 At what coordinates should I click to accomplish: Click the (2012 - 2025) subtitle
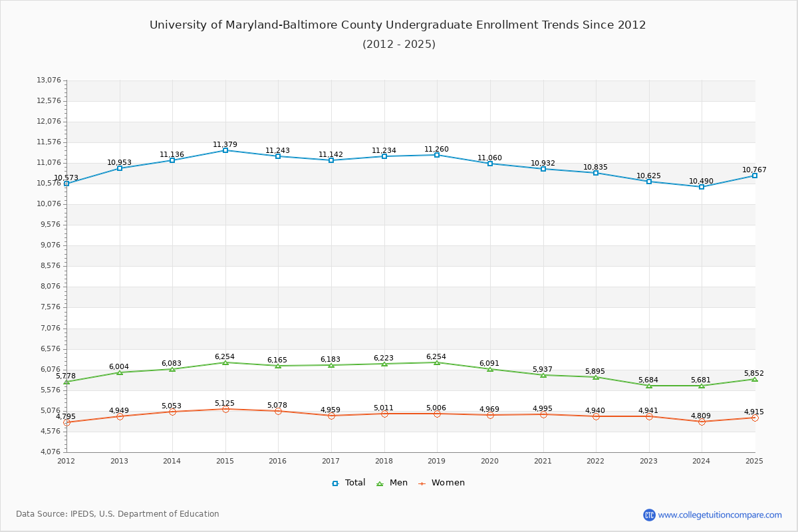tap(399, 45)
